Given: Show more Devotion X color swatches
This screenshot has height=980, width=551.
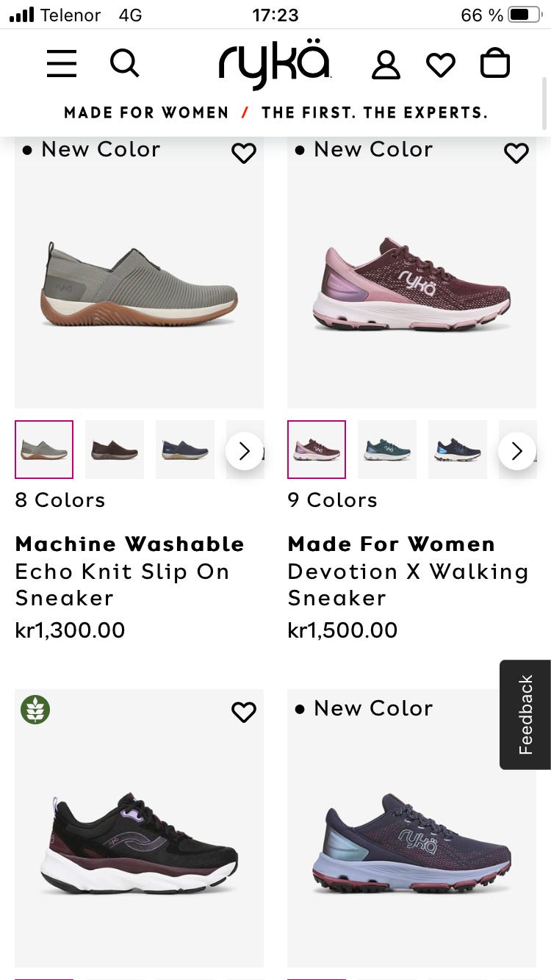Looking at the screenshot, I should [516, 450].
